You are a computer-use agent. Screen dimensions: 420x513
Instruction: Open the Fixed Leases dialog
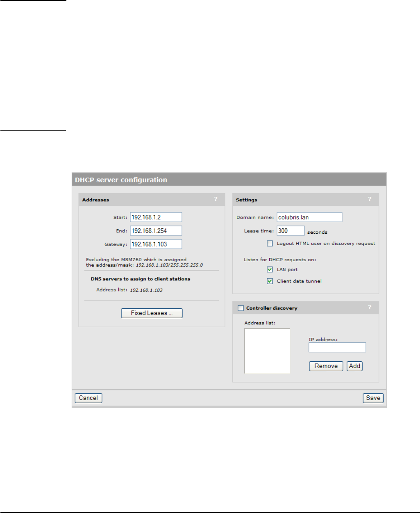pyautogui.click(x=152, y=313)
